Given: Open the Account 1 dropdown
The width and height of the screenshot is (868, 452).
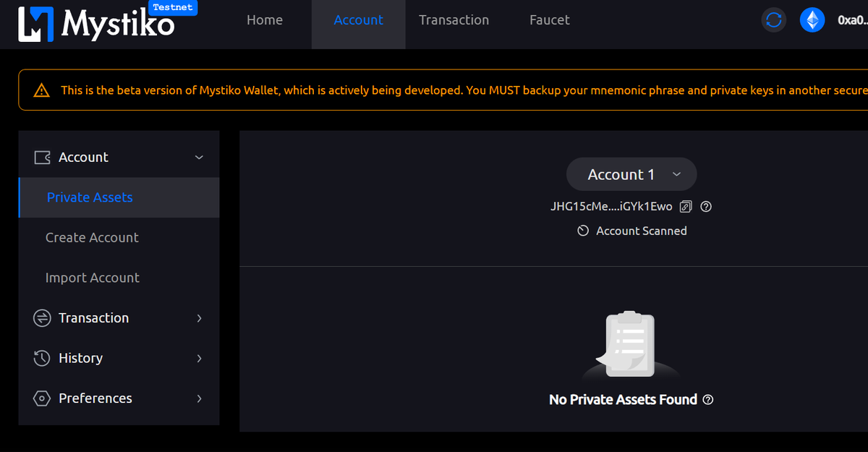Looking at the screenshot, I should [x=631, y=174].
